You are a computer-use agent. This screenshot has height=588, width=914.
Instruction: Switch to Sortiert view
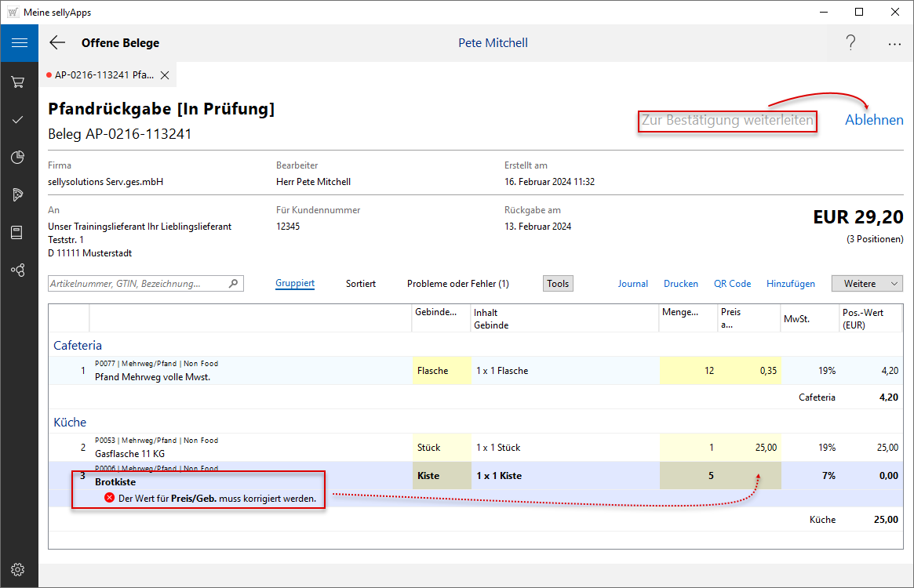(x=361, y=284)
